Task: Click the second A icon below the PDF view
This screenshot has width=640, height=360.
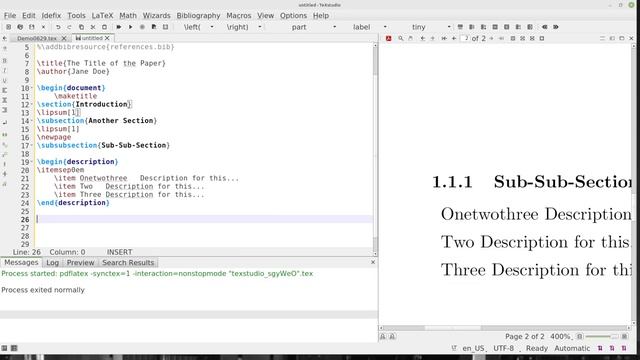Action: point(392,336)
